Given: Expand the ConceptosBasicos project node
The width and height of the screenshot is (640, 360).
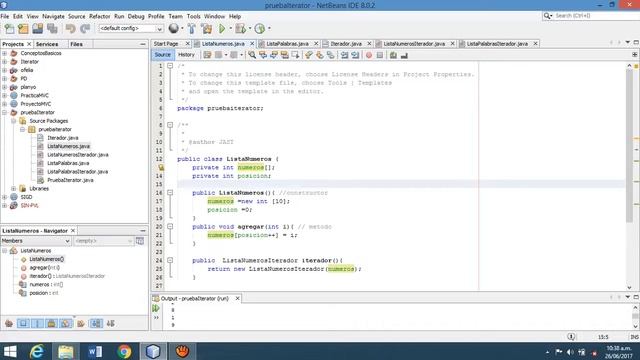Looking at the screenshot, I should point(4,53).
